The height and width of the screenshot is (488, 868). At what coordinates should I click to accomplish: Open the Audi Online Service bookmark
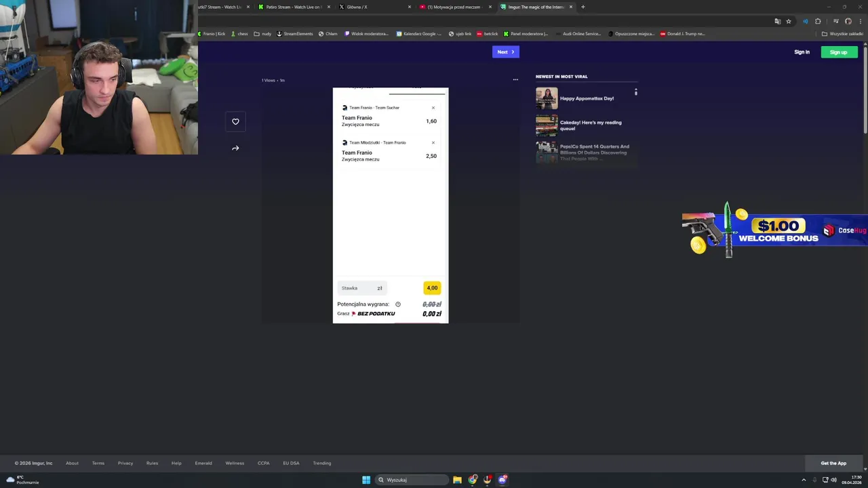[578, 33]
